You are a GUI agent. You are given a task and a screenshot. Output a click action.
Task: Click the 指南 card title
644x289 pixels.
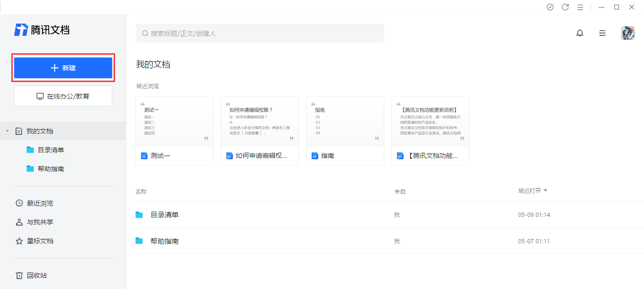click(328, 156)
